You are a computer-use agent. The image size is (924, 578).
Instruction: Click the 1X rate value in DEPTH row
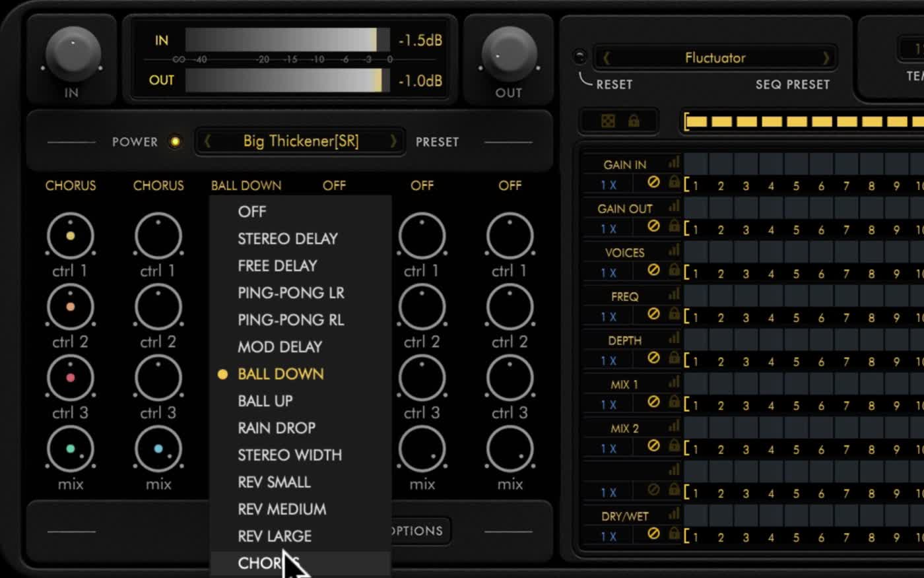tap(609, 361)
